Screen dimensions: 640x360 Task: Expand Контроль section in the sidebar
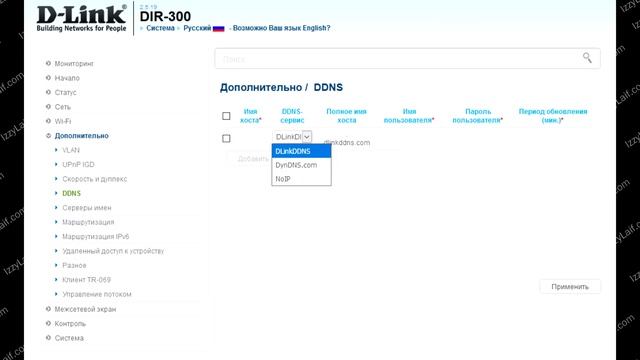70,324
